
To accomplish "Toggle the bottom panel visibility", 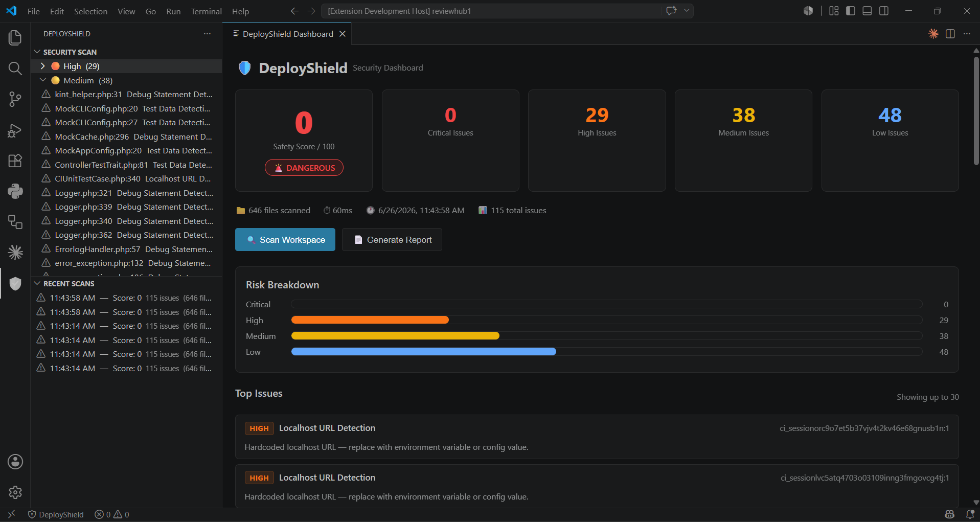I will pyautogui.click(x=867, y=11).
